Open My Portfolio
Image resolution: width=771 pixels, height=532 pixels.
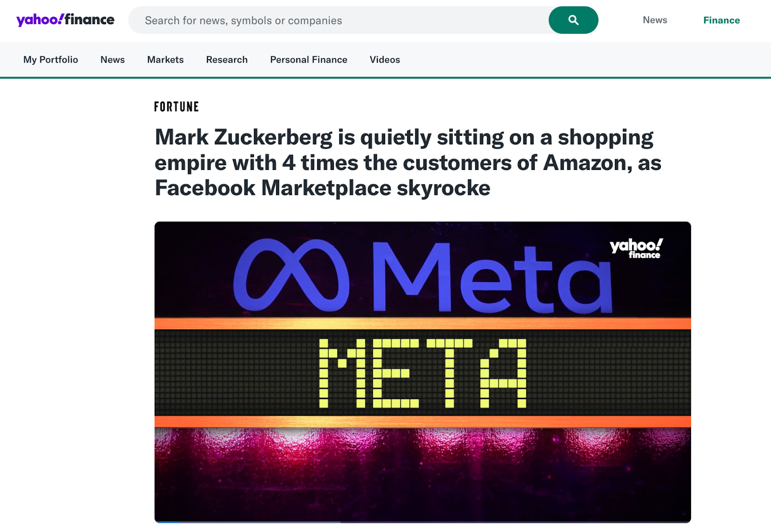click(x=51, y=59)
